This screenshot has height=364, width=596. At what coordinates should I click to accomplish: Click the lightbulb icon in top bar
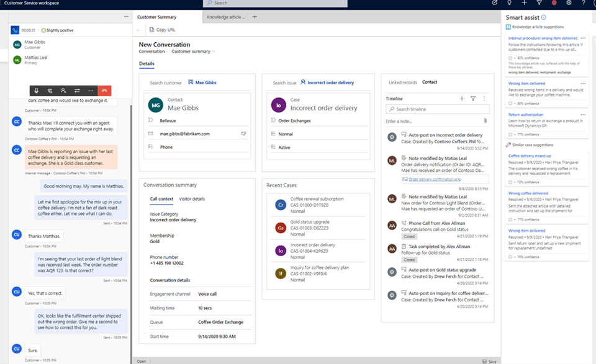pos(510,3)
